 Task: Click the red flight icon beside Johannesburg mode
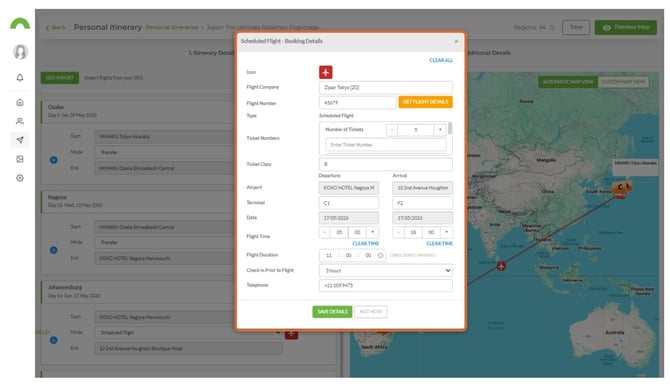pos(291,334)
